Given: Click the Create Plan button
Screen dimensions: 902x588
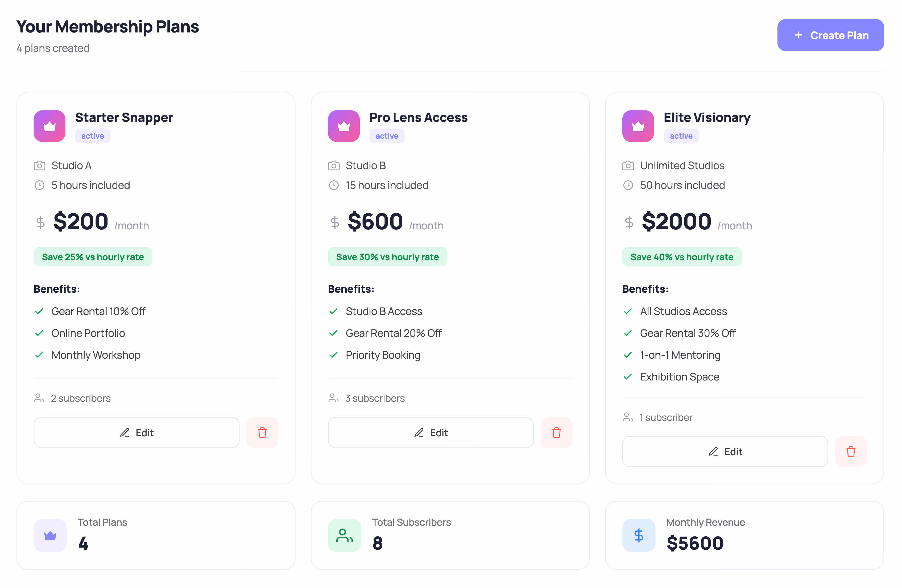Looking at the screenshot, I should tap(830, 35).
